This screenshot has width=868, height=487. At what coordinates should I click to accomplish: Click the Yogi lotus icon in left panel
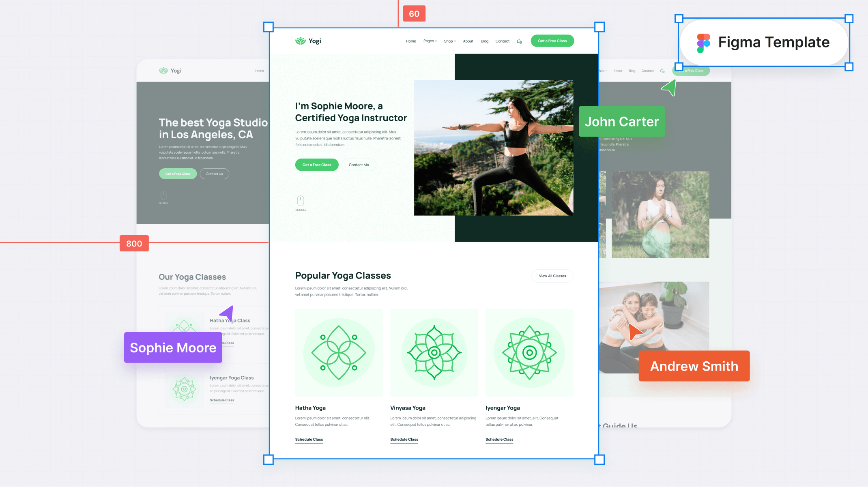pos(164,70)
